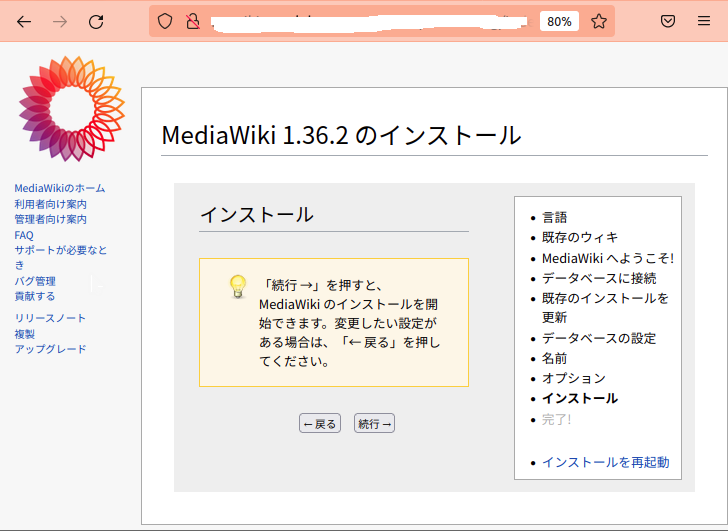Viewport: 728px width, 531px height.
Task: Open the MediaWikiのホーム link
Action: [59, 188]
